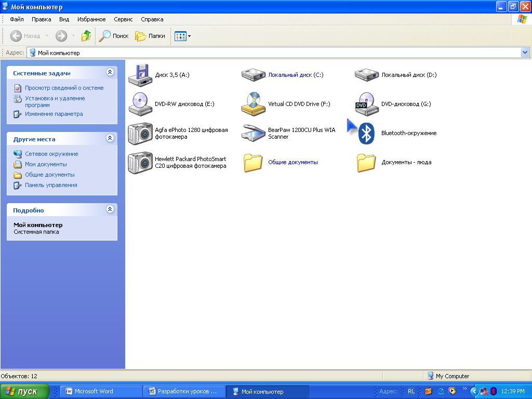Select DVD-RW дисковод (E:) icon
This screenshot has width=532, height=399.
click(140, 104)
